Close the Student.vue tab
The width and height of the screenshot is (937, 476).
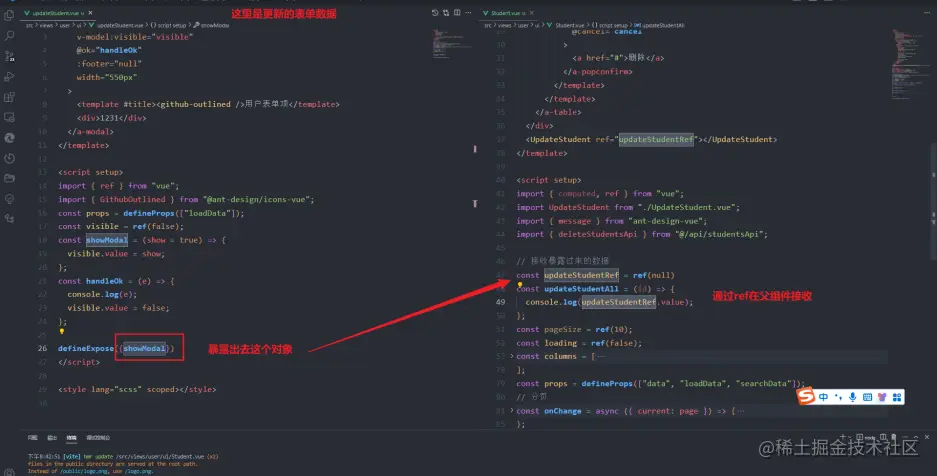click(531, 13)
